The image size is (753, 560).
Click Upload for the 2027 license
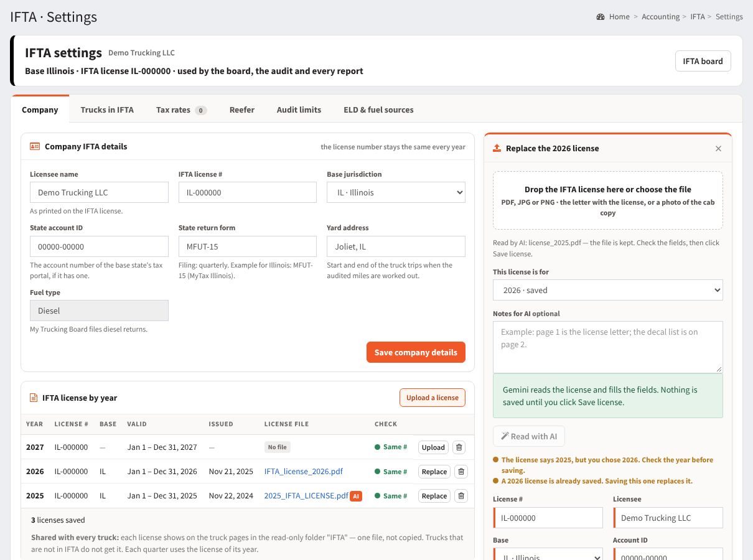pyautogui.click(x=433, y=447)
